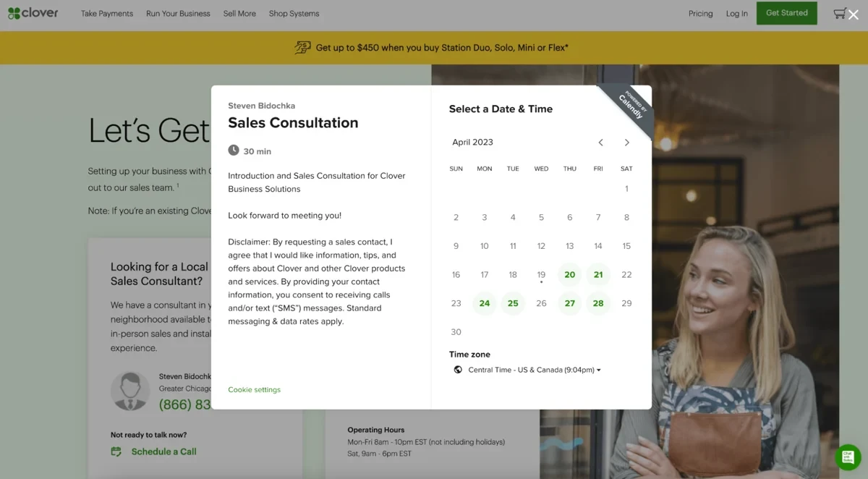Viewport: 868px width, 479px height.
Task: Click the clock icon beside 30 min
Action: click(x=234, y=151)
